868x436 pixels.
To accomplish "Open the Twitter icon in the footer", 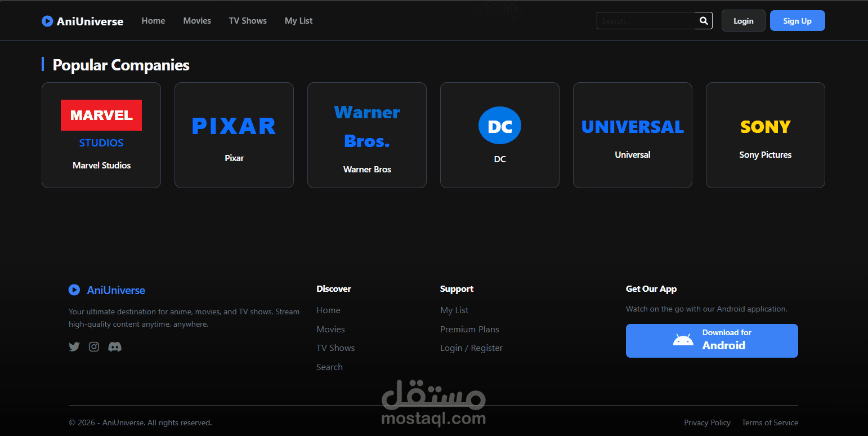I will 74,347.
